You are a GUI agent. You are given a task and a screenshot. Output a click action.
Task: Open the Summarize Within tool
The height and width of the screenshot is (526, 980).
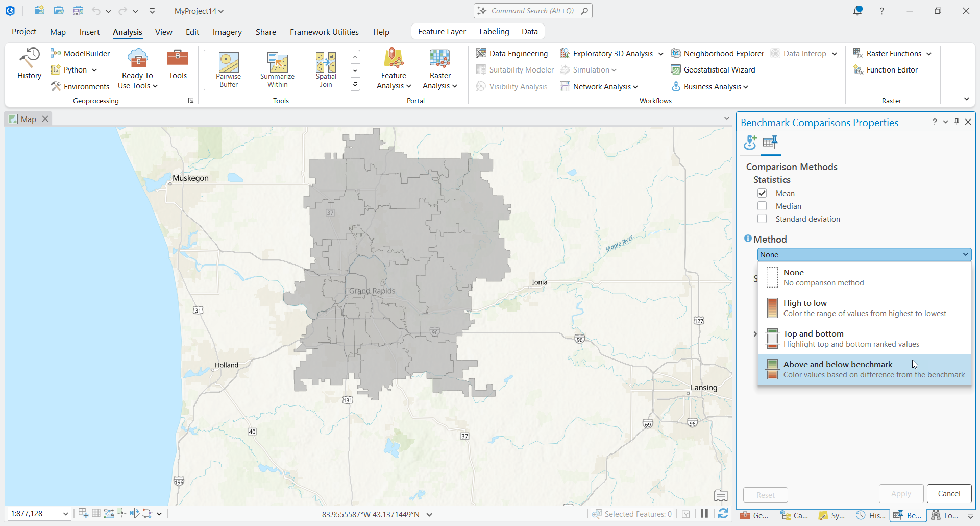[x=277, y=69]
